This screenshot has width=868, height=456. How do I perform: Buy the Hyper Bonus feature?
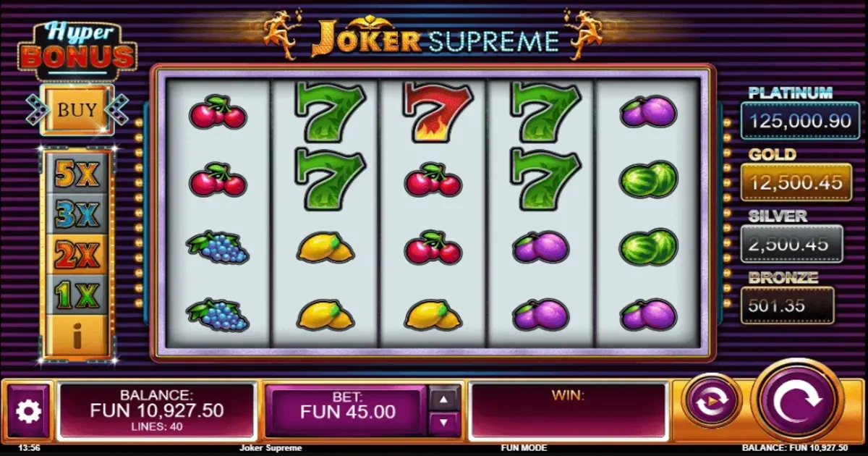(77, 110)
